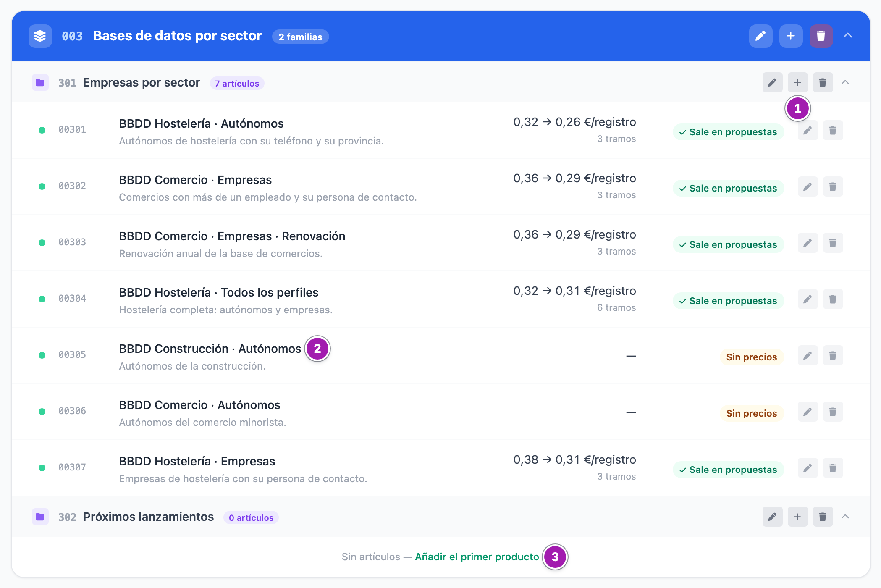Toggle active status dot of article 00303
The image size is (881, 588).
(42, 243)
